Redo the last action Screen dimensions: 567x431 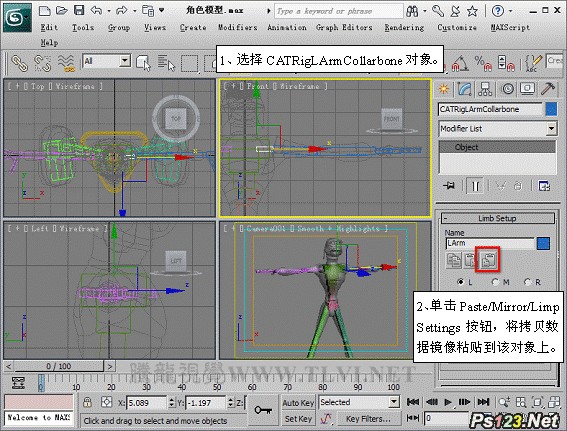click(122, 10)
